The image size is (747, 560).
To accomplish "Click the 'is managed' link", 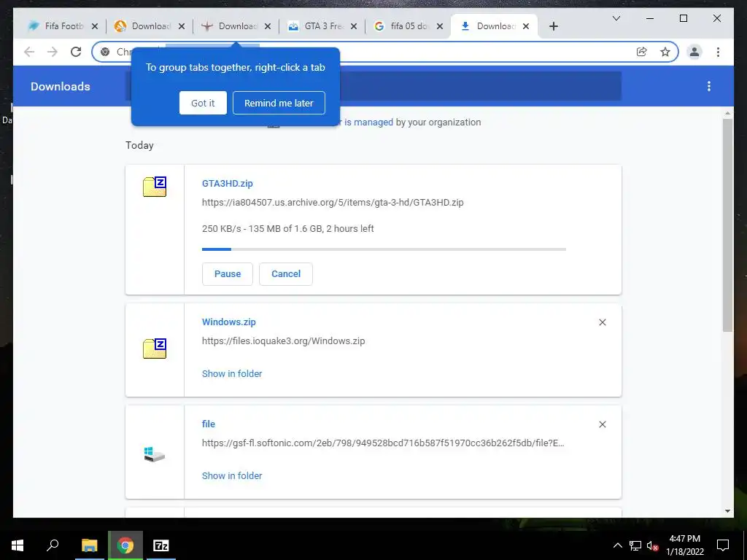I will point(368,122).
